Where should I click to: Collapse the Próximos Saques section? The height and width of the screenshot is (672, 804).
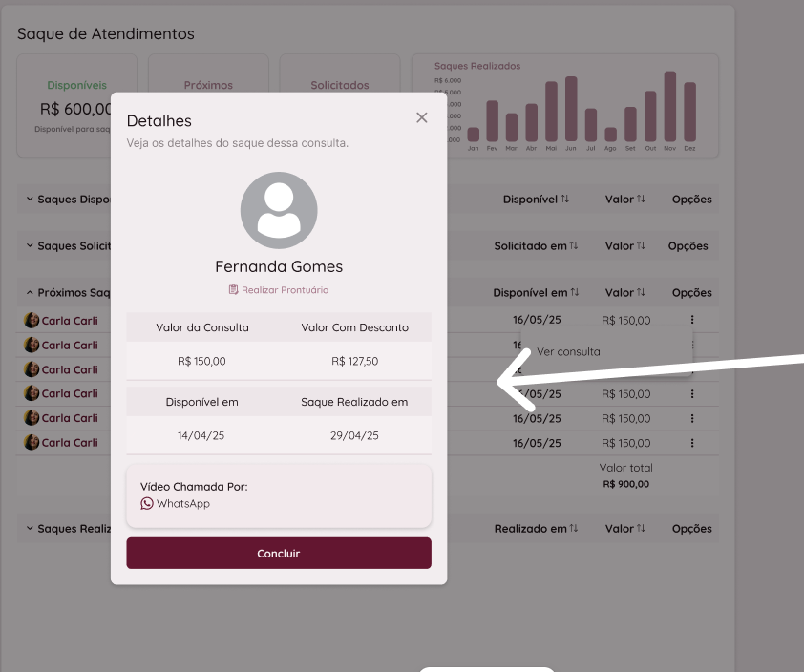tap(30, 292)
